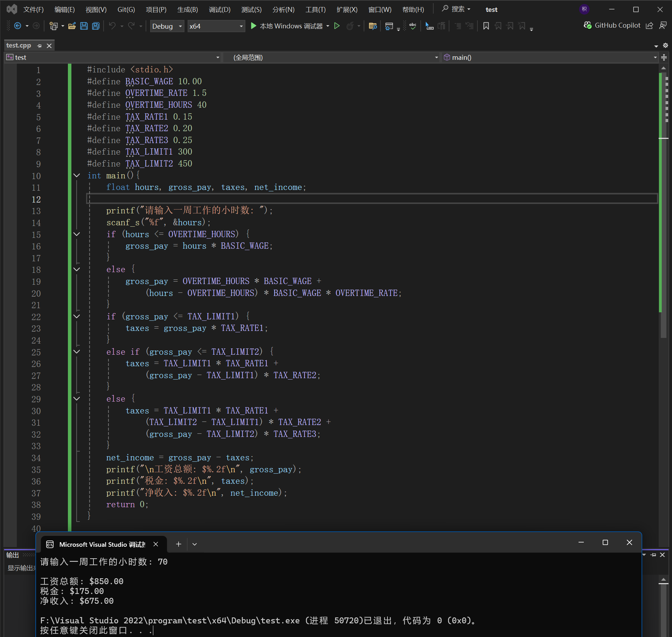672x637 pixels.
Task: Click the spell checker abc icon
Action: pos(413,26)
